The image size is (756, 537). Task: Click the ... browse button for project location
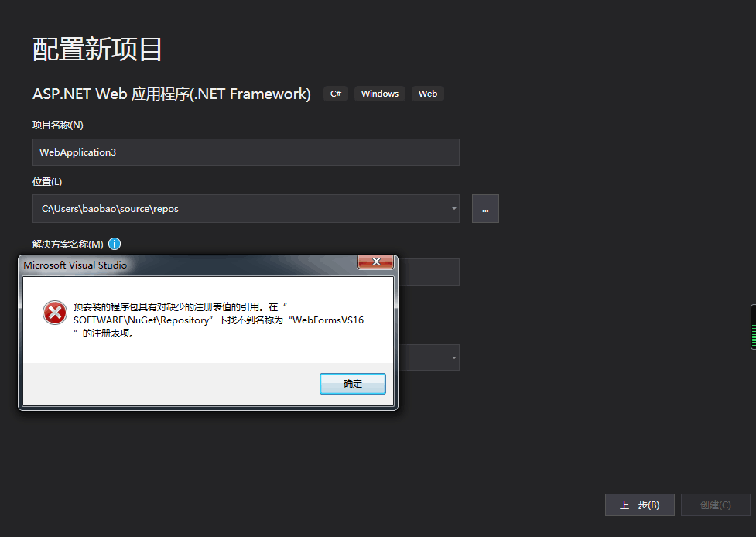coord(485,208)
